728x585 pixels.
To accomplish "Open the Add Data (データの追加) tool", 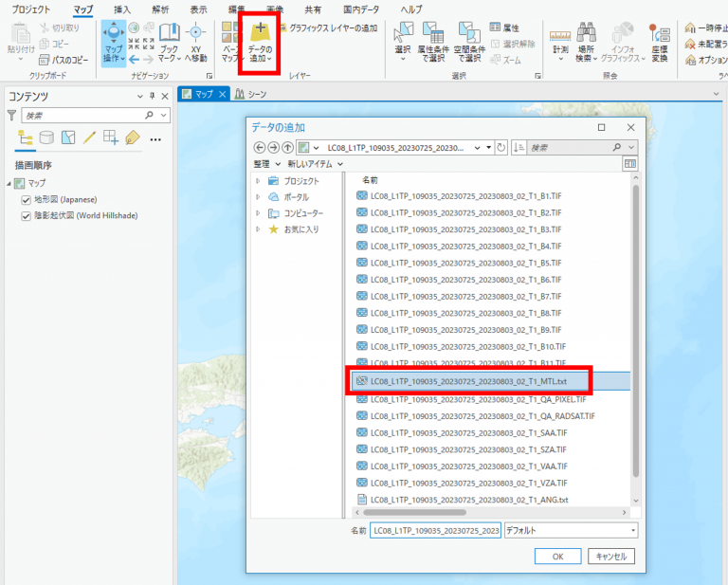I will point(260,43).
